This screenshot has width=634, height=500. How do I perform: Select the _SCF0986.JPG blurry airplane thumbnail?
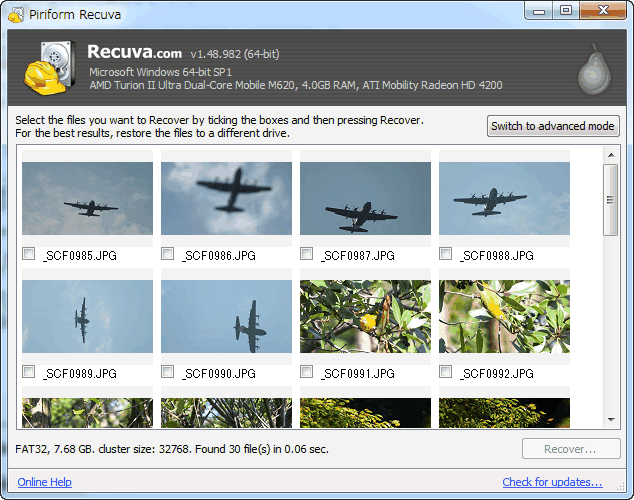[226, 198]
